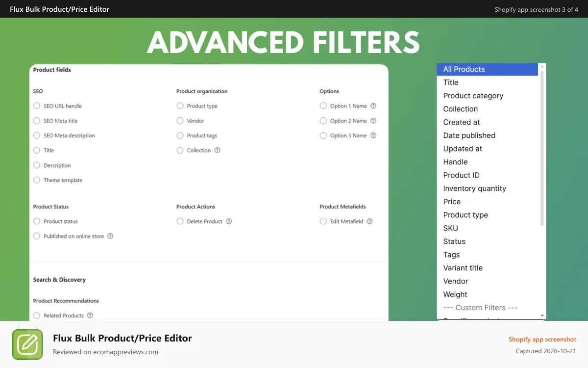Click the Flux Bulk Product/Price Editor footer title
588x368 pixels.
coord(122,338)
